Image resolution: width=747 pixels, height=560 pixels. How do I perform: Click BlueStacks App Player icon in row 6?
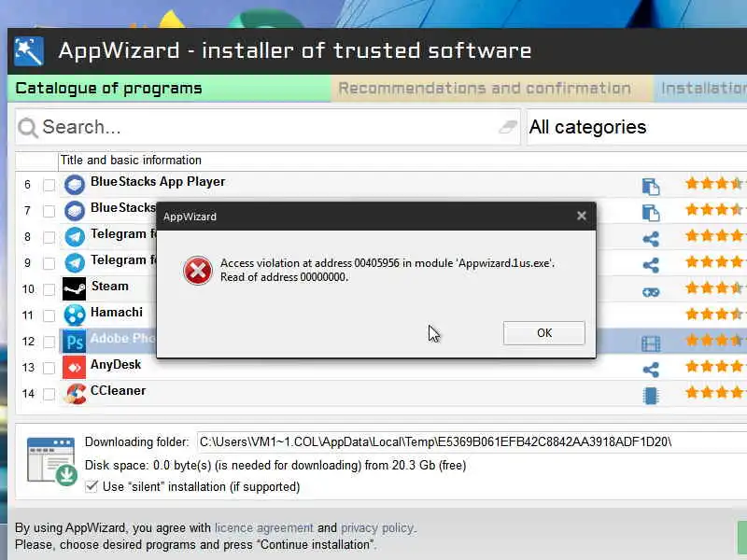(75, 184)
